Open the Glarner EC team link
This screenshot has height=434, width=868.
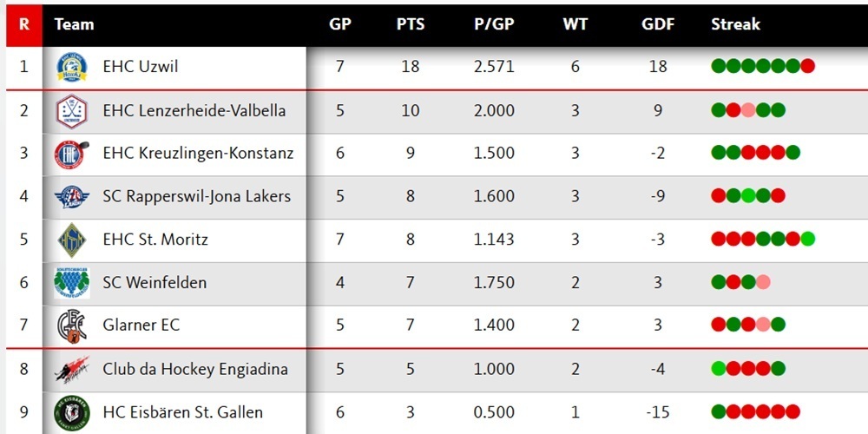coord(141,325)
